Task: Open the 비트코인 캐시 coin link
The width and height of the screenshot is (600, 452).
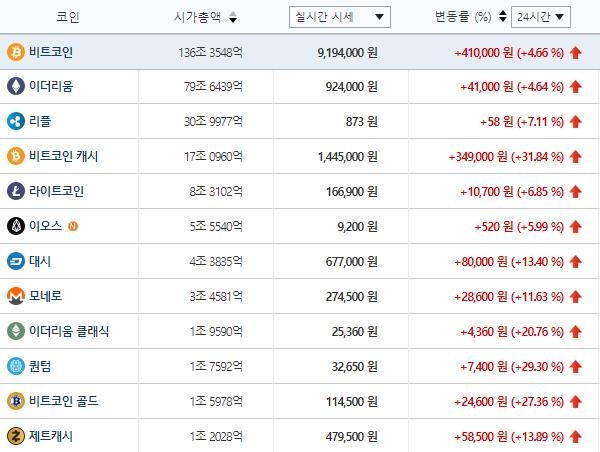Action: (x=65, y=156)
